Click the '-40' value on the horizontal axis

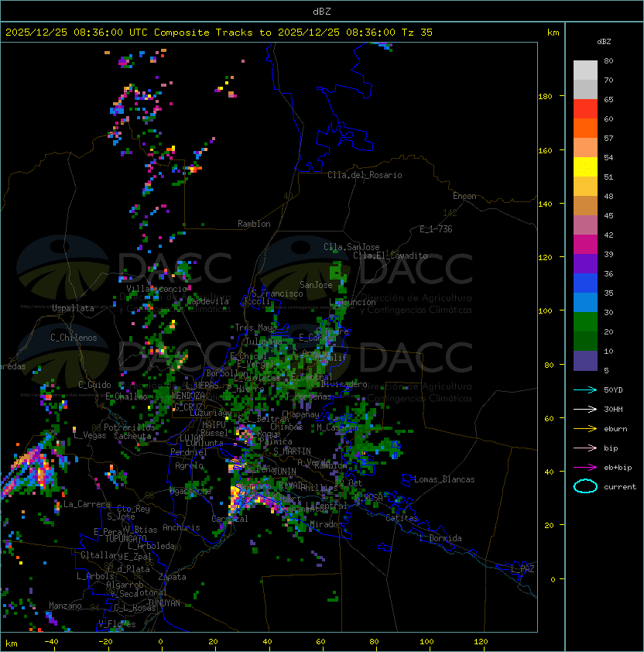52,642
